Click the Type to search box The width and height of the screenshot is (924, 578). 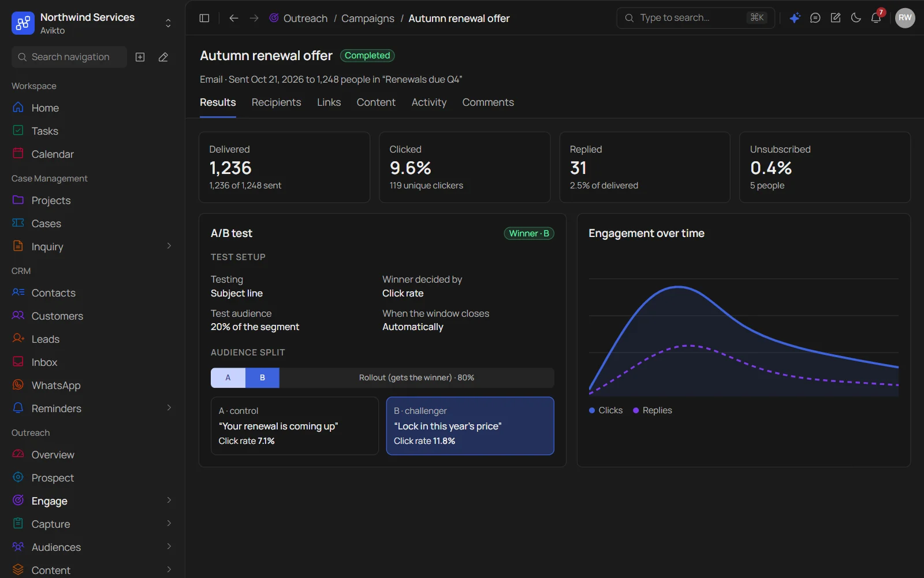click(695, 18)
